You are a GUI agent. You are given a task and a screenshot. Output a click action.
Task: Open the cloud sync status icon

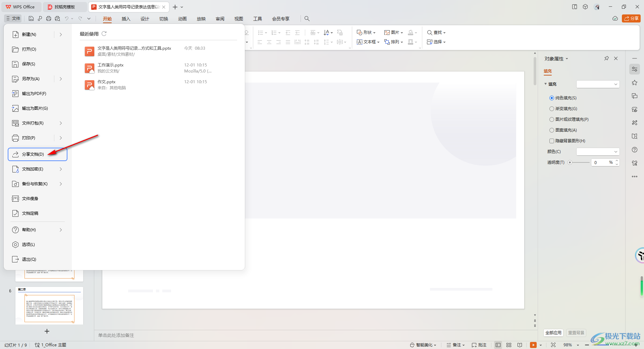click(x=615, y=18)
